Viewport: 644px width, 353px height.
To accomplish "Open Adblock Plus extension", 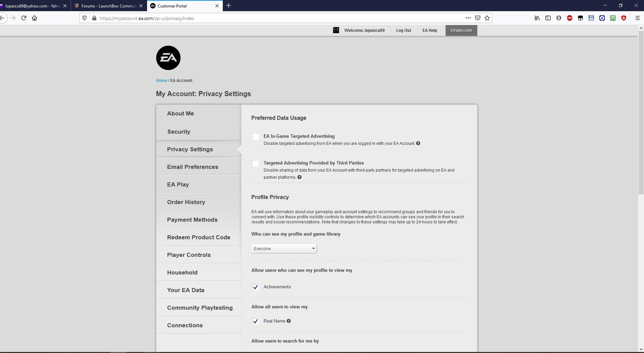I will click(x=570, y=18).
